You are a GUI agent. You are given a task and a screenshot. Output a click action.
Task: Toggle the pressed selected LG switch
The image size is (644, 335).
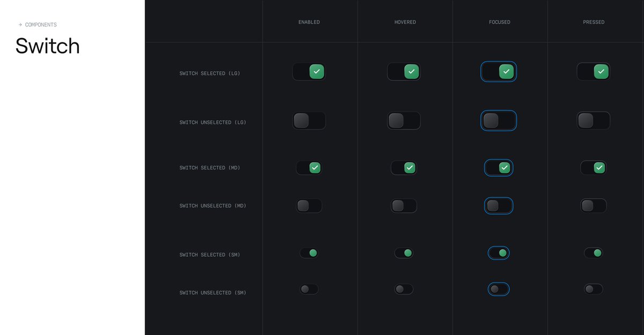point(594,72)
